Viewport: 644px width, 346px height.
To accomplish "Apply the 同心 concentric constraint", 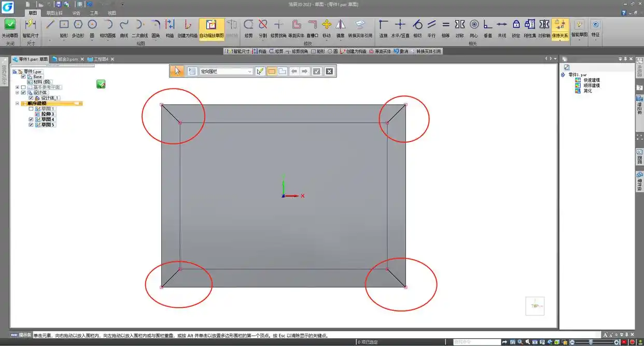I will pos(474,28).
